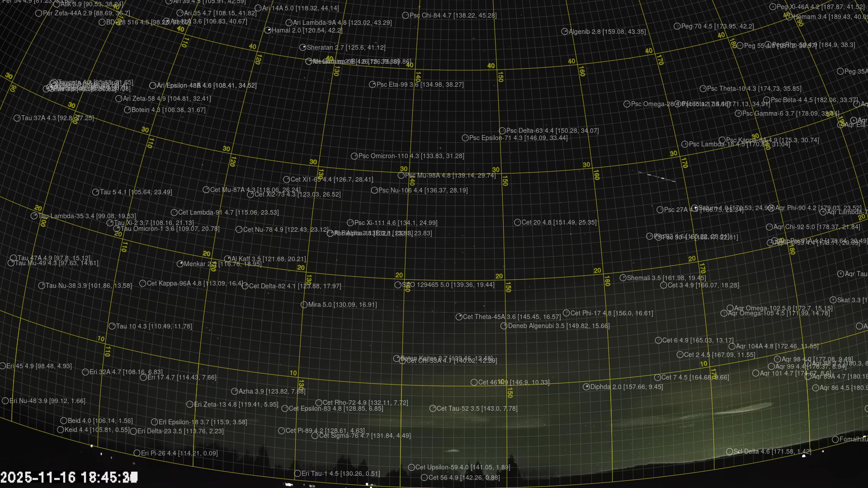Click the Homam star marker
The width and height of the screenshot is (868, 488).
[789, 17]
